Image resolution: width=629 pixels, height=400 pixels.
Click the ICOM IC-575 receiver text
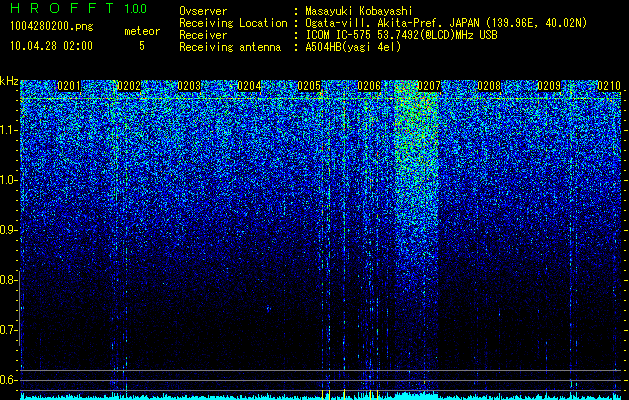[x=401, y=35]
